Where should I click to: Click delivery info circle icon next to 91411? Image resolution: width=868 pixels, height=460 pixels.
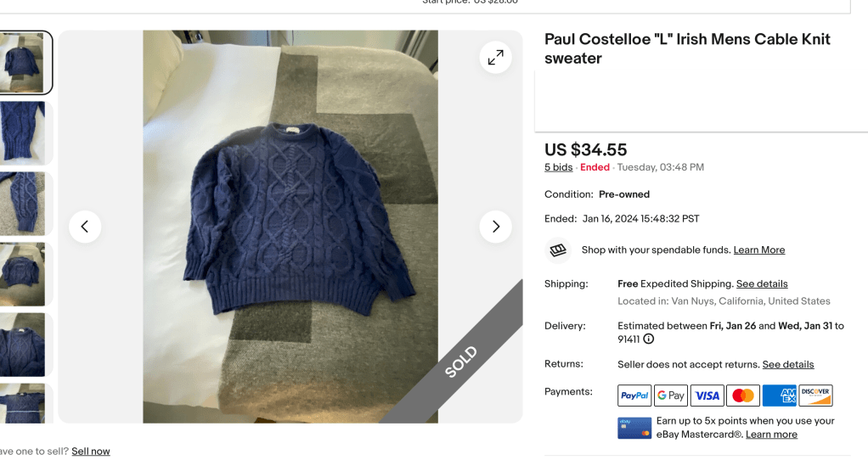pos(648,339)
